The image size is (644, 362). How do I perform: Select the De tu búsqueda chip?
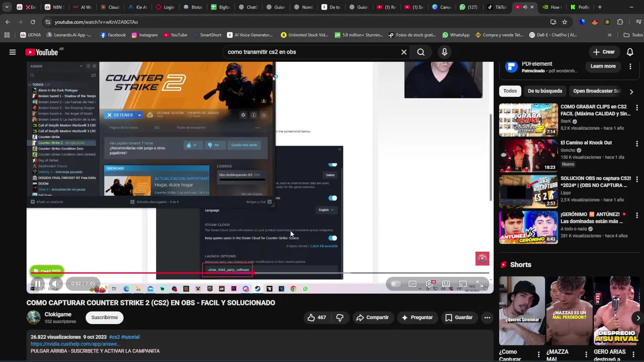(545, 91)
